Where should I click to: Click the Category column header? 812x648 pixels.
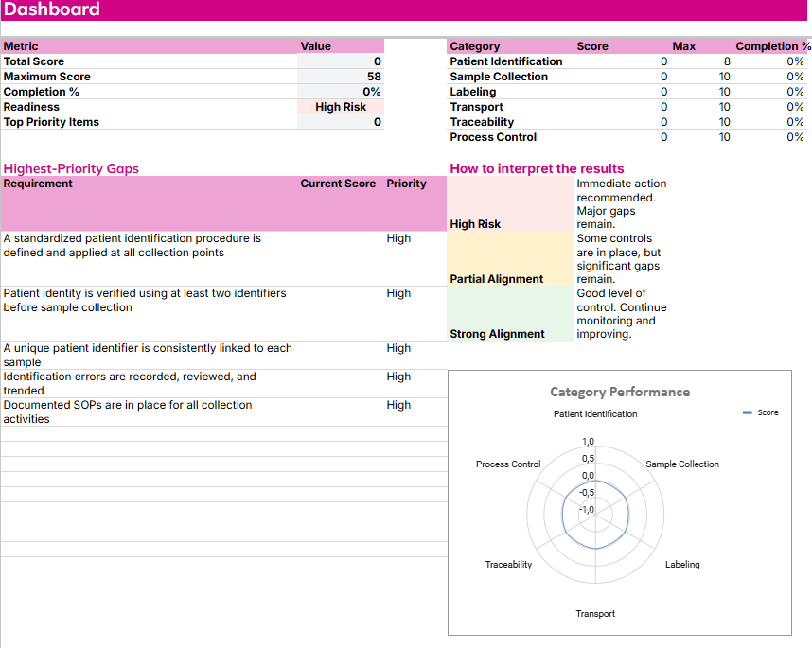(x=474, y=46)
